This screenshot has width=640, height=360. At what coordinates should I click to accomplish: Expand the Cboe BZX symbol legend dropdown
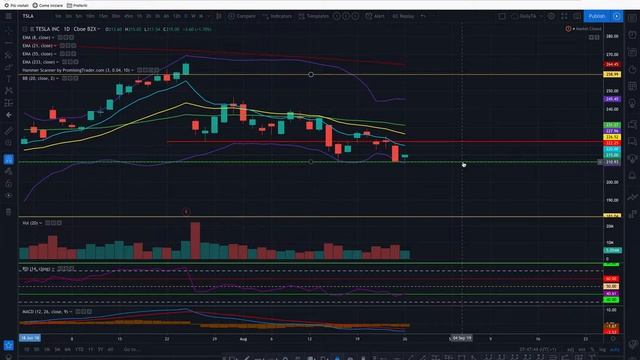(99, 29)
